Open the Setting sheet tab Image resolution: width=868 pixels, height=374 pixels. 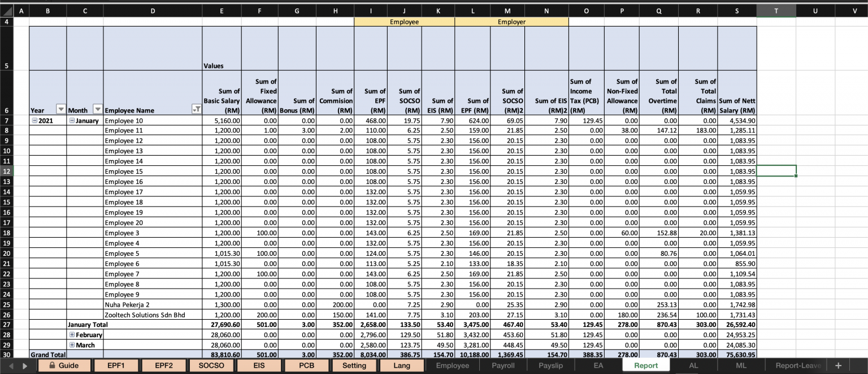click(354, 366)
